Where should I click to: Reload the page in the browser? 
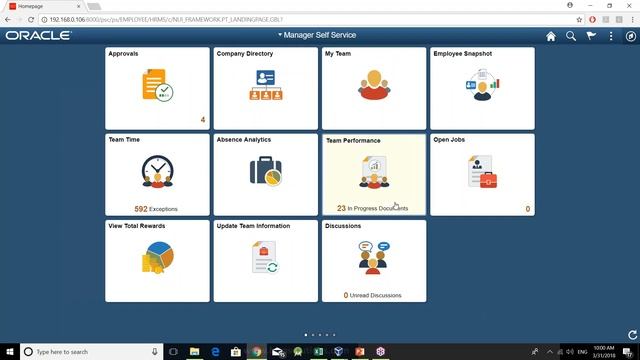point(31,20)
